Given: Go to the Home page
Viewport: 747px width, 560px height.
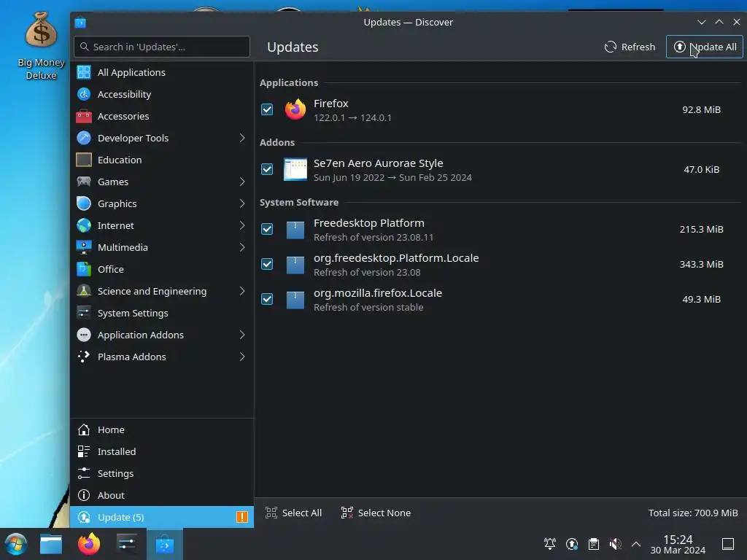Looking at the screenshot, I should [162, 430].
